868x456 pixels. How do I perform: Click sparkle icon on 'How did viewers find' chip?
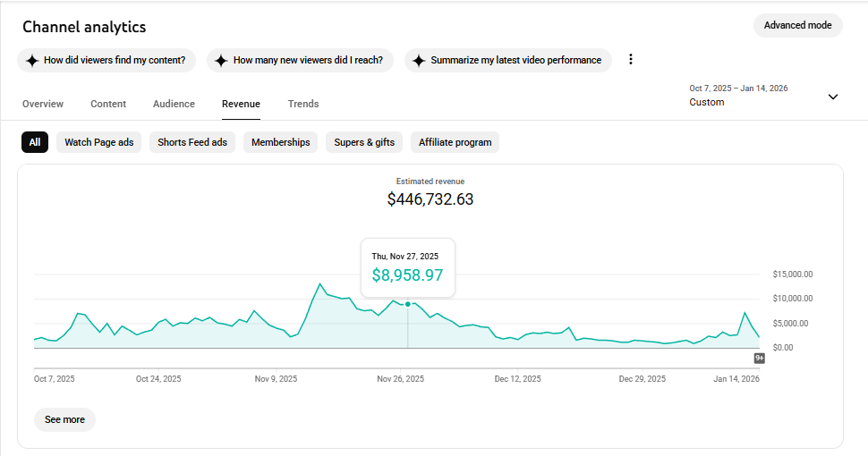pos(32,61)
